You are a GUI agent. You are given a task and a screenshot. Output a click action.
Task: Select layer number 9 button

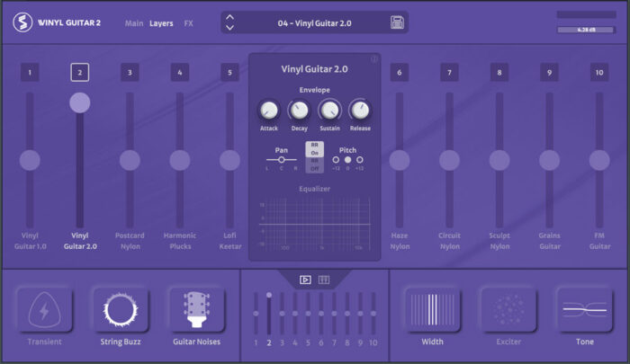549,72
